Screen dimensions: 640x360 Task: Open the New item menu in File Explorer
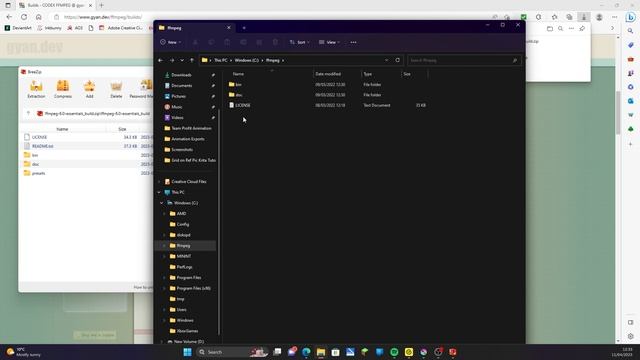click(171, 42)
